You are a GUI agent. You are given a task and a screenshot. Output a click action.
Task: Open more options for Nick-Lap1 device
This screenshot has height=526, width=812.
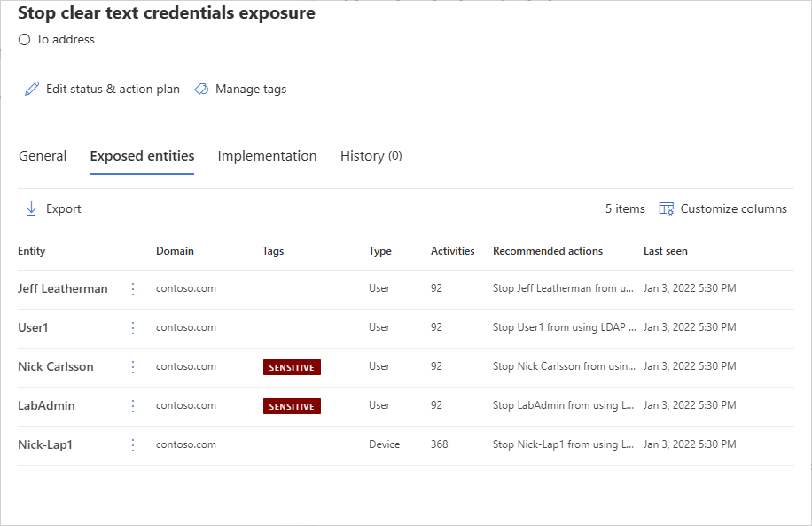pyautogui.click(x=133, y=445)
